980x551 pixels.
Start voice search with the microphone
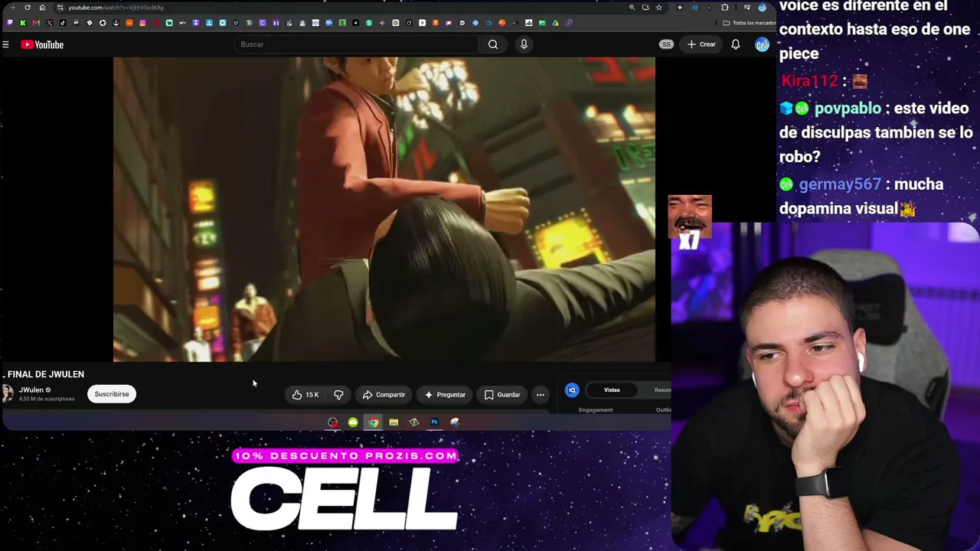pyautogui.click(x=524, y=44)
